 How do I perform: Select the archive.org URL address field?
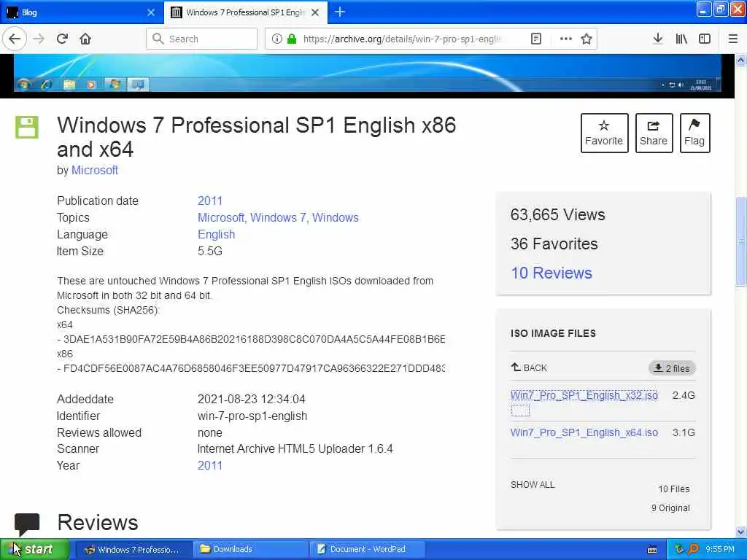[403, 39]
